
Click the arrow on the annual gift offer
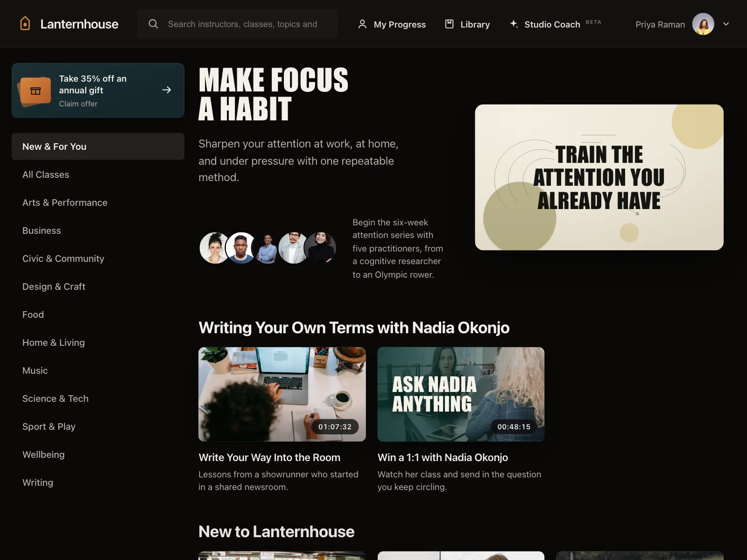[167, 90]
